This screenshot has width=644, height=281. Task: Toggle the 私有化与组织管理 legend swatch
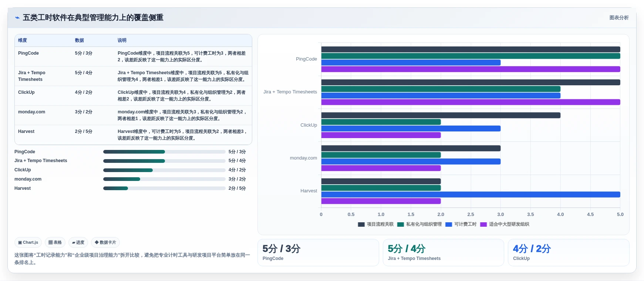(401, 225)
